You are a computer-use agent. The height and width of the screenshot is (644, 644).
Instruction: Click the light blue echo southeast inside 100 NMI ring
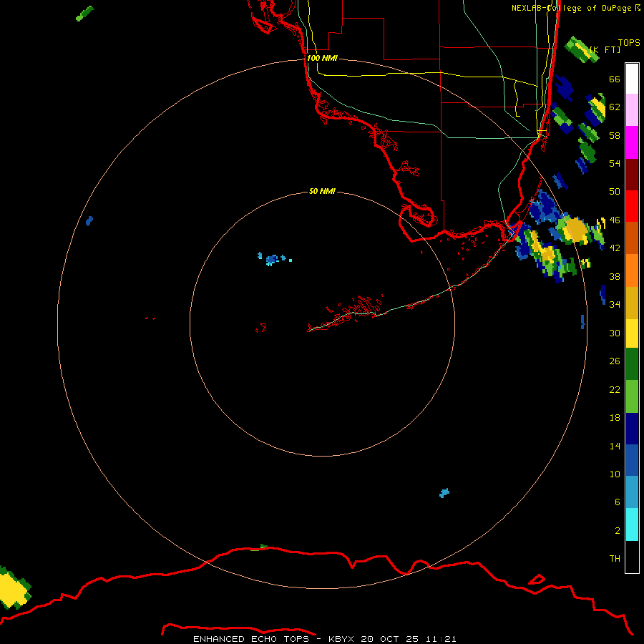point(444,493)
